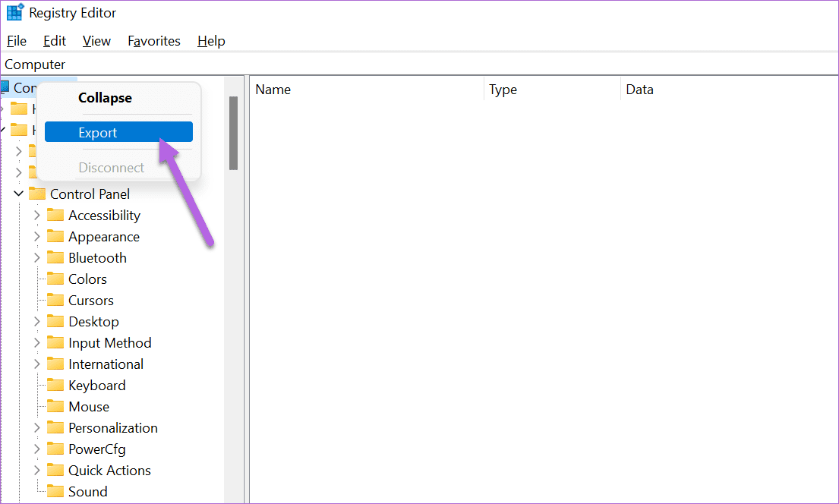Select the Cursors key label

(x=91, y=301)
